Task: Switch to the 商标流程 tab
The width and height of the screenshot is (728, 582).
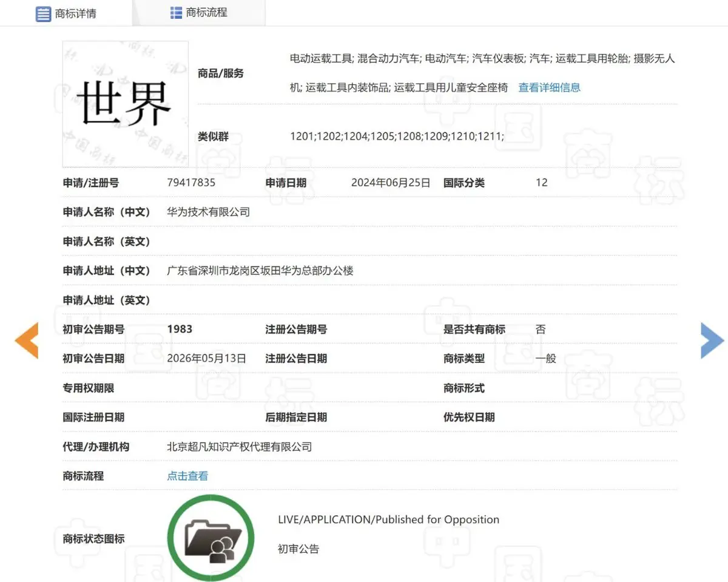Action: [198, 12]
